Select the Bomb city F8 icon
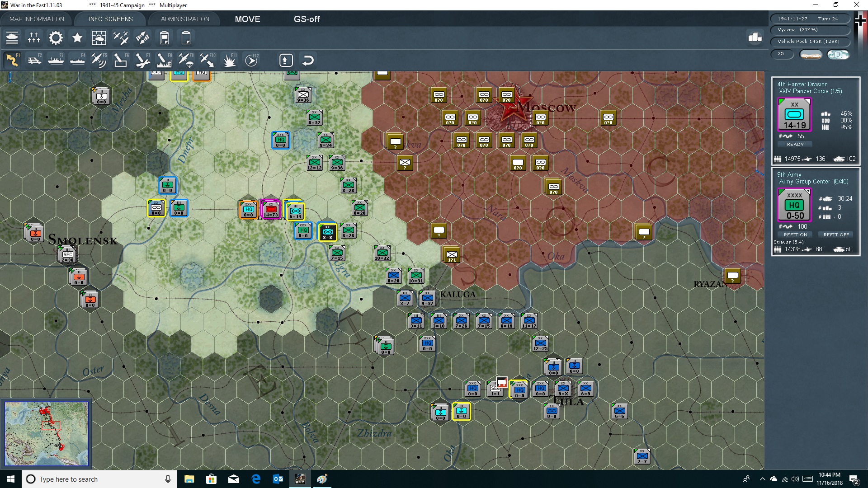The width and height of the screenshot is (868, 488). tap(164, 60)
